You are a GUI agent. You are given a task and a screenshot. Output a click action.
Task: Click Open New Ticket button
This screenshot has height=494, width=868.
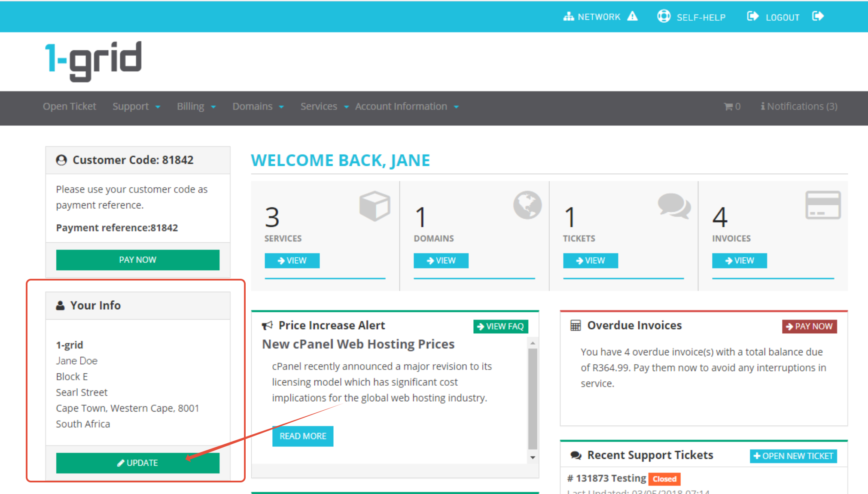[x=793, y=456]
